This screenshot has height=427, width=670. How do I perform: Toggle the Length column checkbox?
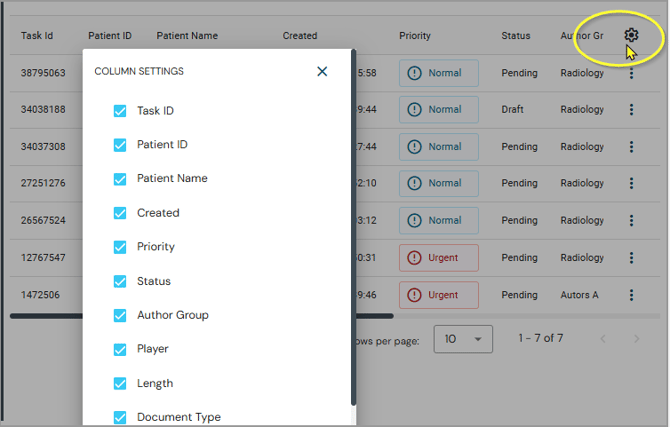pos(120,383)
